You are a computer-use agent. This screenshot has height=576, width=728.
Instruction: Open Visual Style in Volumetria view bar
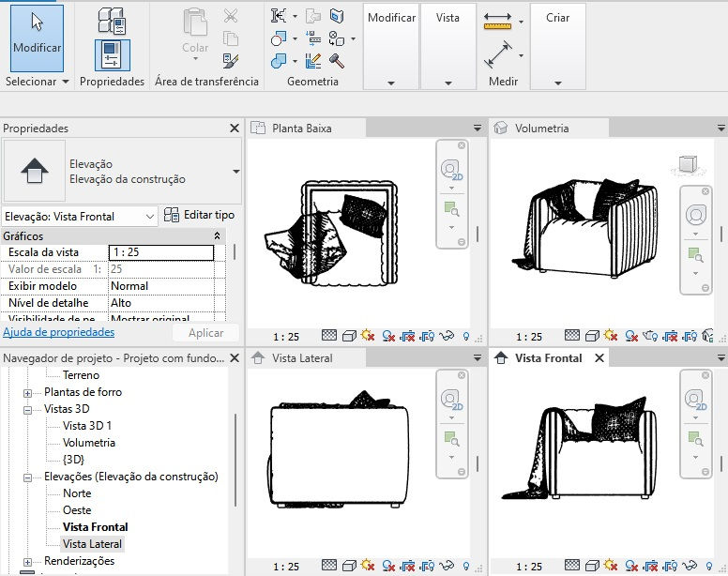click(592, 335)
